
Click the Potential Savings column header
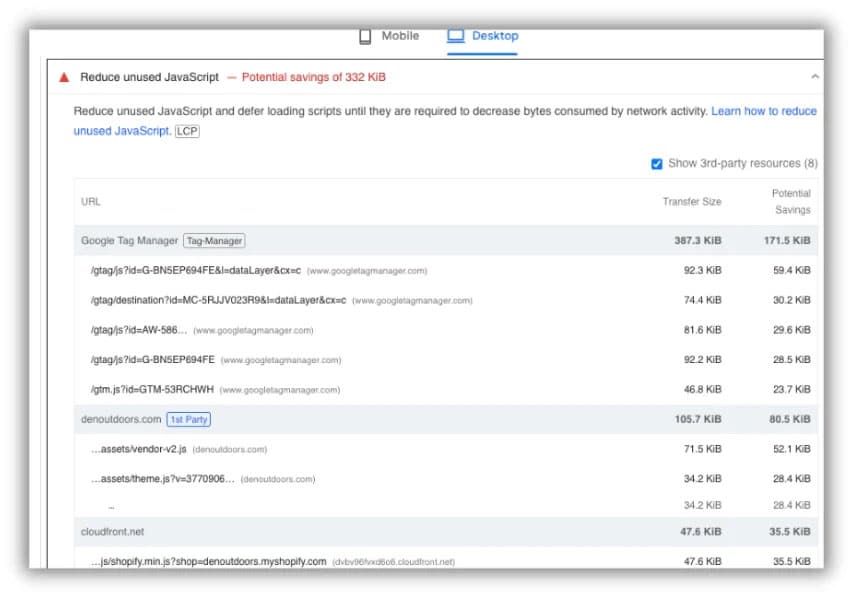coord(792,201)
